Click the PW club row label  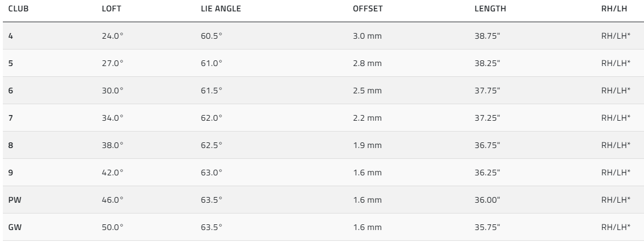tap(14, 200)
